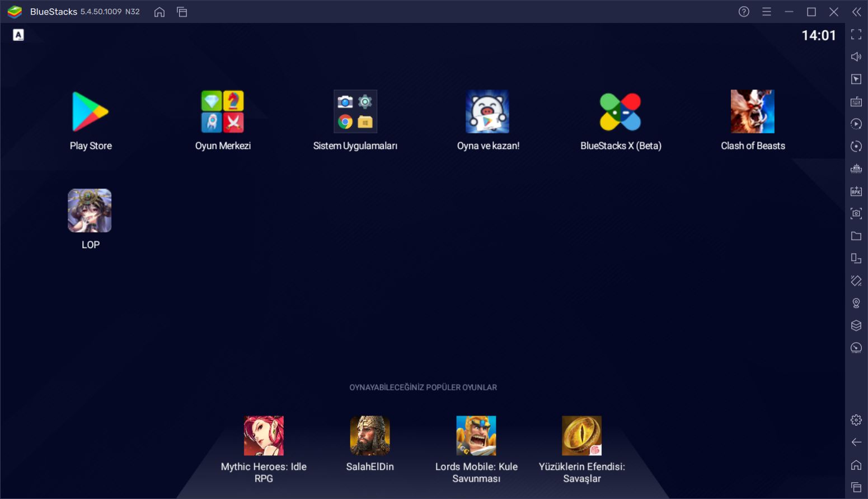Click the rotate screen icon

856,258
